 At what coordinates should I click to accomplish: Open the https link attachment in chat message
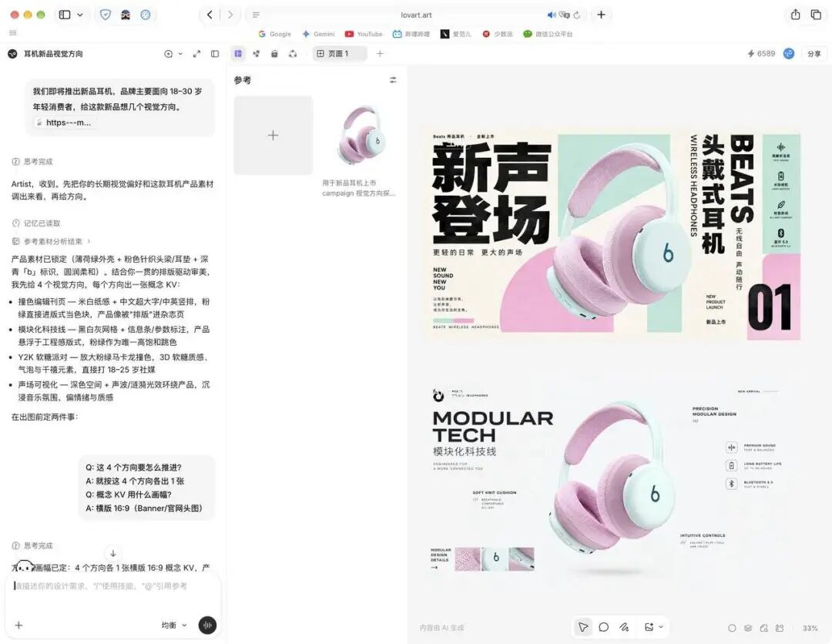click(x=65, y=122)
